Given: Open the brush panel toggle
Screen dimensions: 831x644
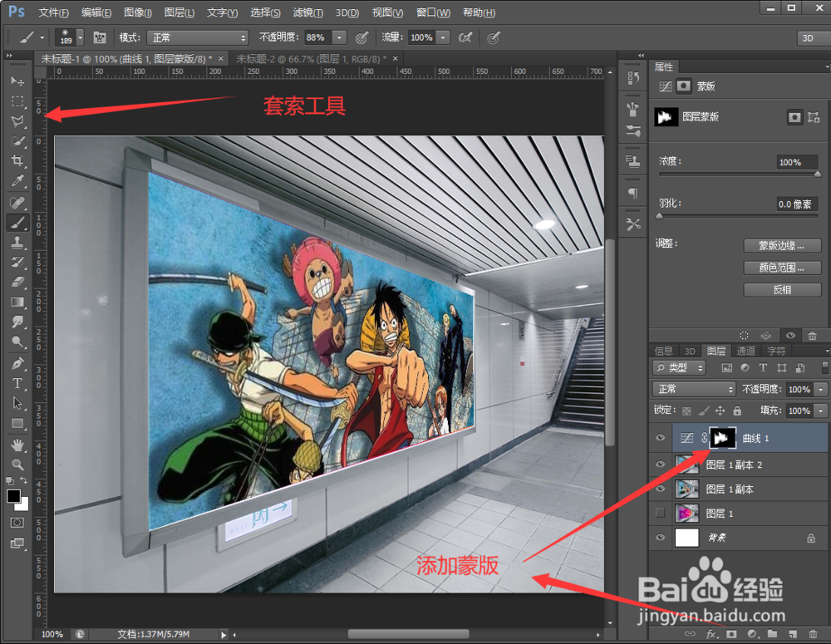Looking at the screenshot, I should tap(100, 37).
